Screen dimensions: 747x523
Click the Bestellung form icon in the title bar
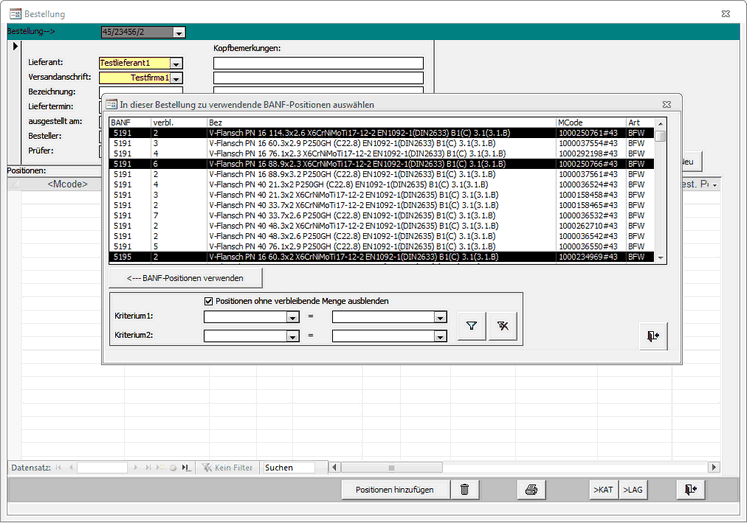click(x=14, y=13)
